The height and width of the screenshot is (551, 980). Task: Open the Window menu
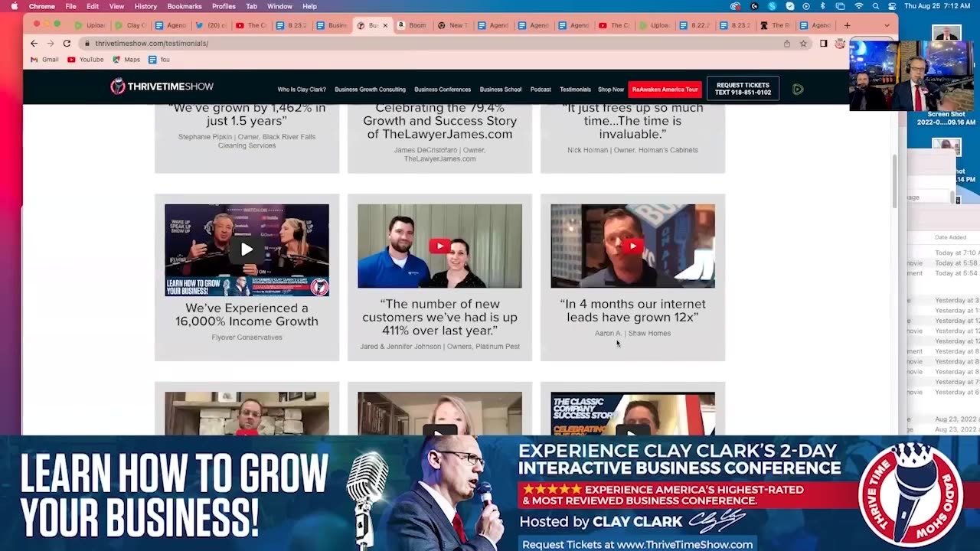pos(279,6)
